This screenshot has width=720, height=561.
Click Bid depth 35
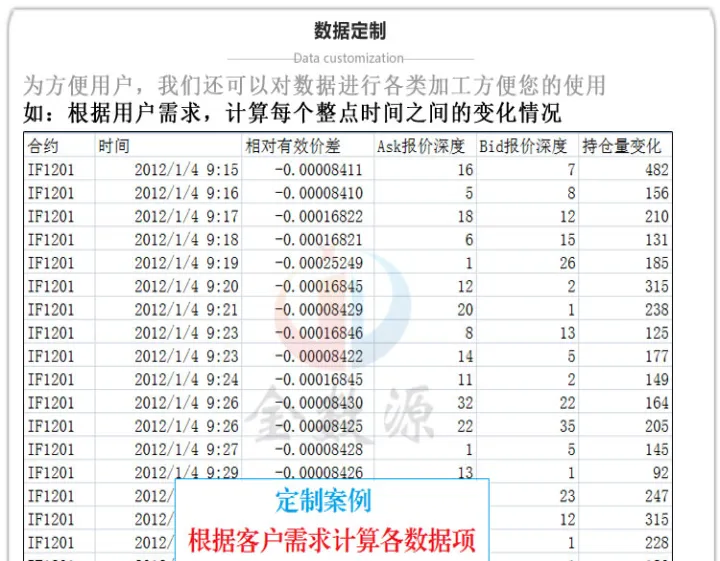click(x=567, y=426)
